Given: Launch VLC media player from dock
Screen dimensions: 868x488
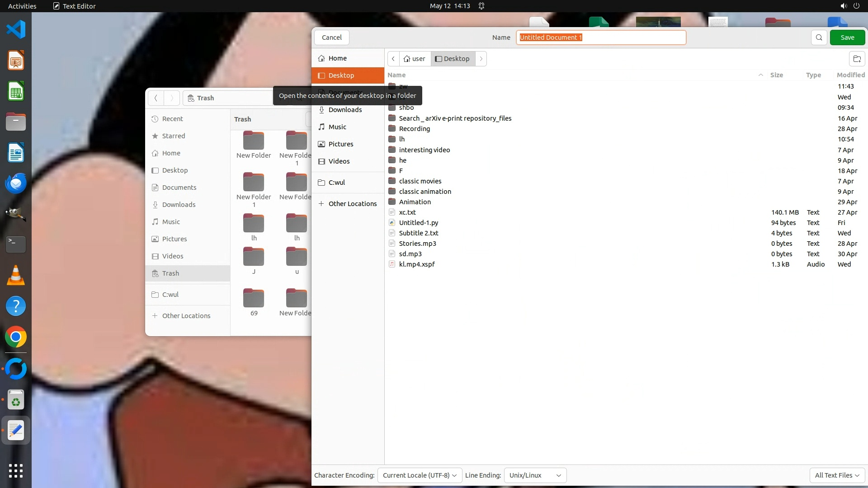Looking at the screenshot, I should point(16,275).
